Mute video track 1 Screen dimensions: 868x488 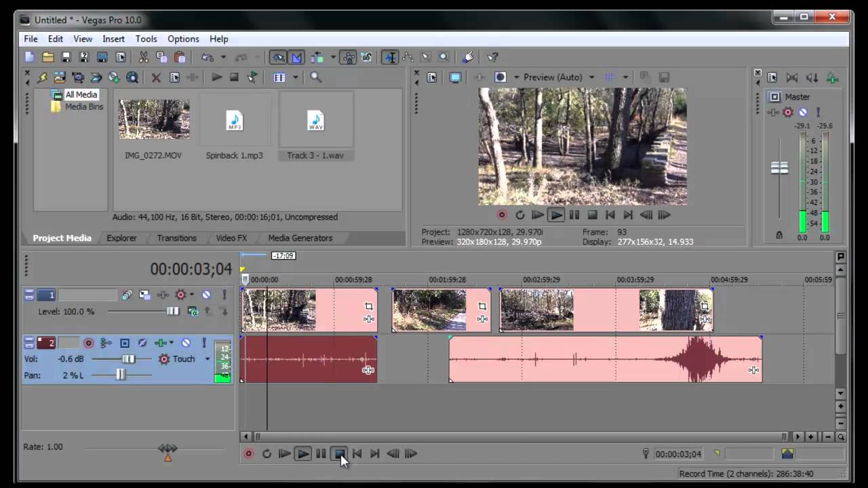[206, 295]
